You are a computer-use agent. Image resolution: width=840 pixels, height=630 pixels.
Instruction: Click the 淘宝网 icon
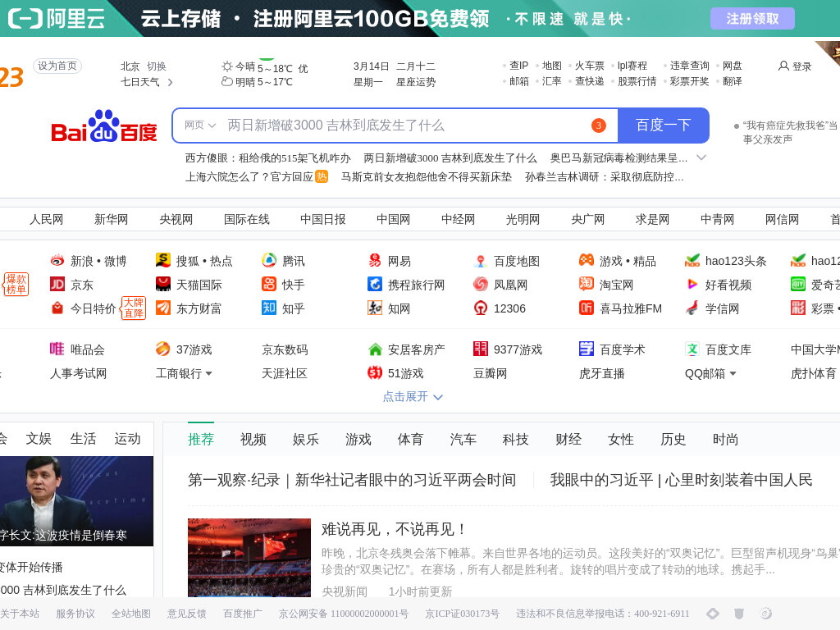587,284
